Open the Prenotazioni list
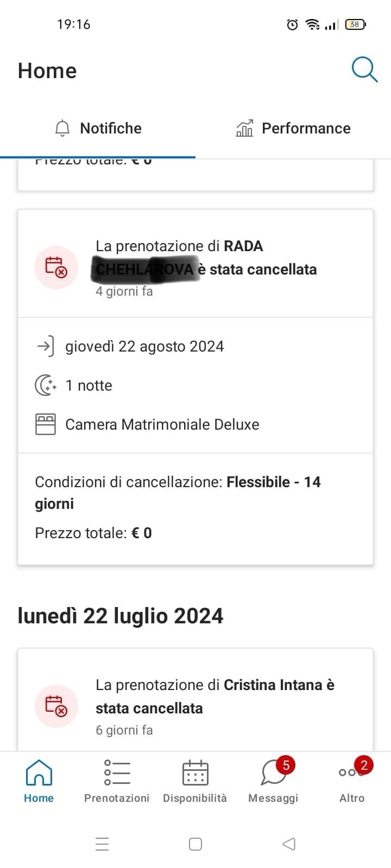This screenshot has height=868, width=391. click(117, 781)
